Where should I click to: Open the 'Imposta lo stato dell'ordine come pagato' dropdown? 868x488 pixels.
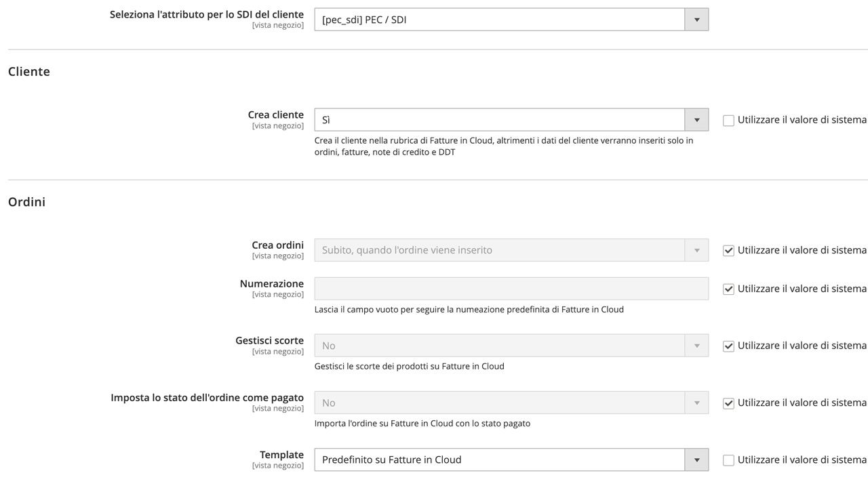click(511, 403)
